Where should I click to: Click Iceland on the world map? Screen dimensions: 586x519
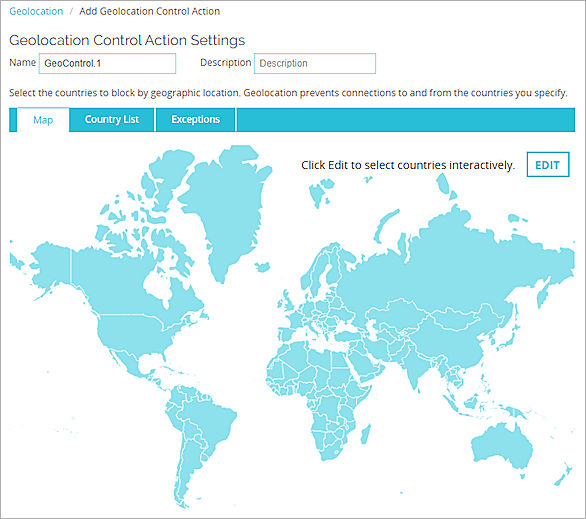262,267
